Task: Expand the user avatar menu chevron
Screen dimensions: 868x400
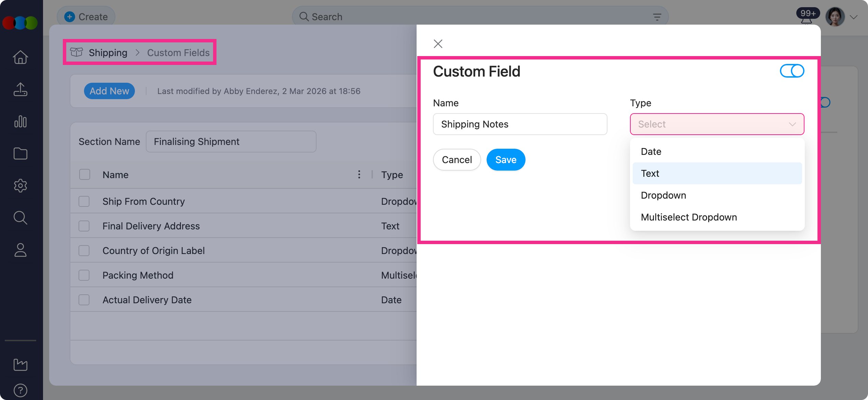Action: click(853, 17)
